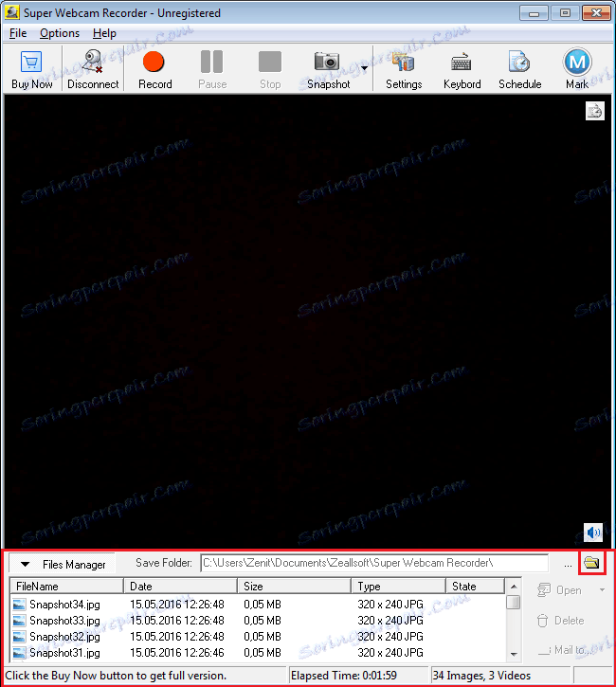
Task: Select Snapshot33.jpg in file list
Action: coord(64,621)
